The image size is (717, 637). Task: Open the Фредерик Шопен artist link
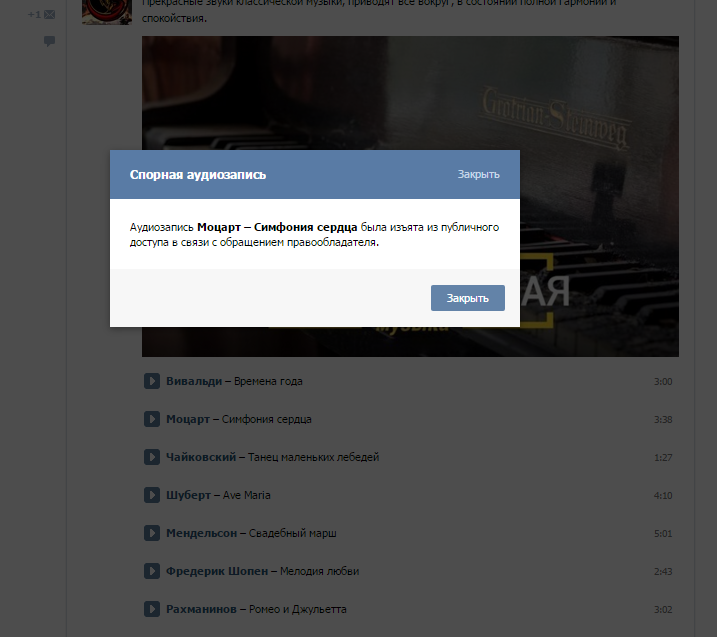coord(217,571)
